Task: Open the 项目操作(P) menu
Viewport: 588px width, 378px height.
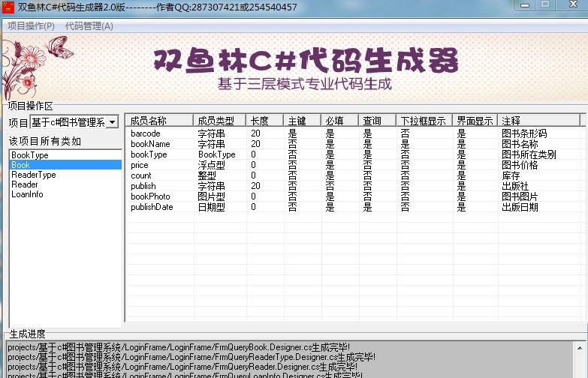Action: (31, 26)
